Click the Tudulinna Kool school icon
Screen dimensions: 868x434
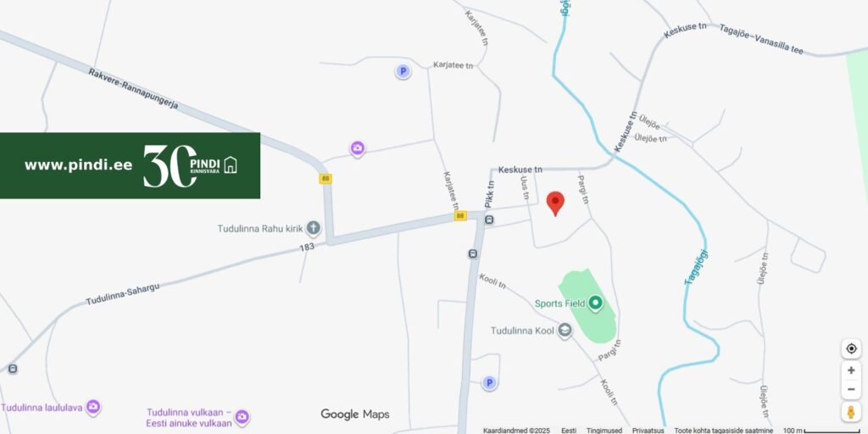point(565,331)
